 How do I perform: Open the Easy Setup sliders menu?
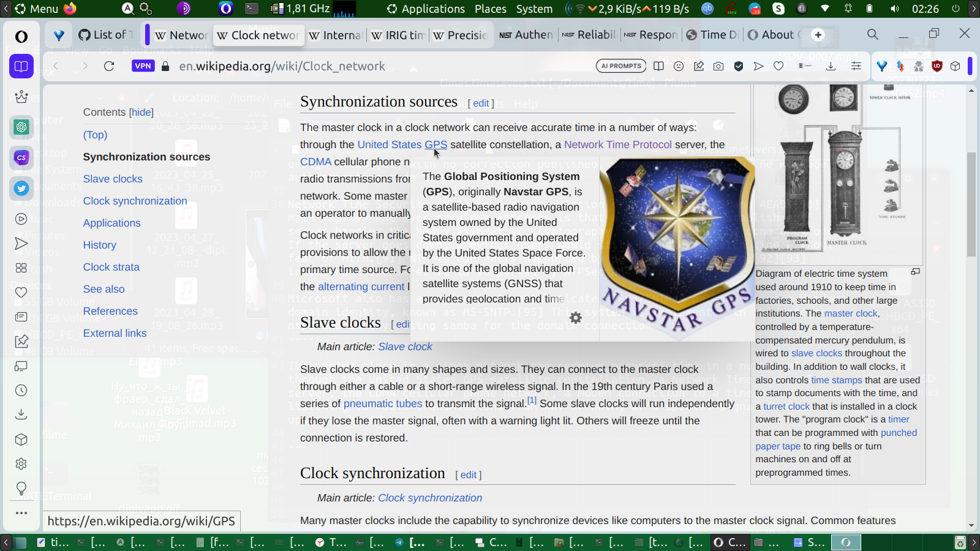click(856, 66)
